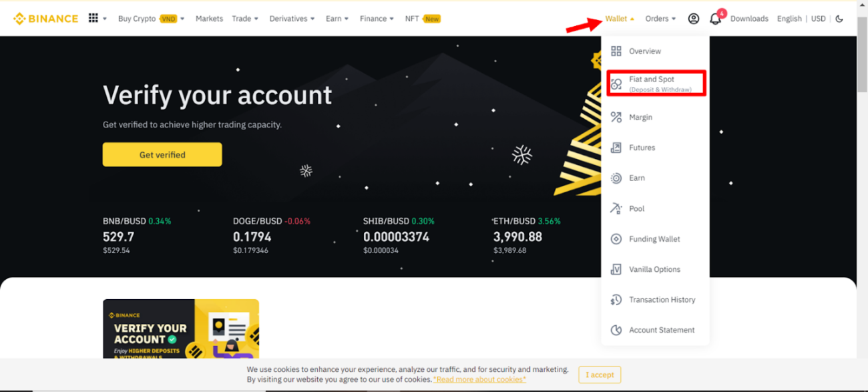Click the Verify Your Account banner thumbnail
The image size is (868, 392).
[181, 329]
